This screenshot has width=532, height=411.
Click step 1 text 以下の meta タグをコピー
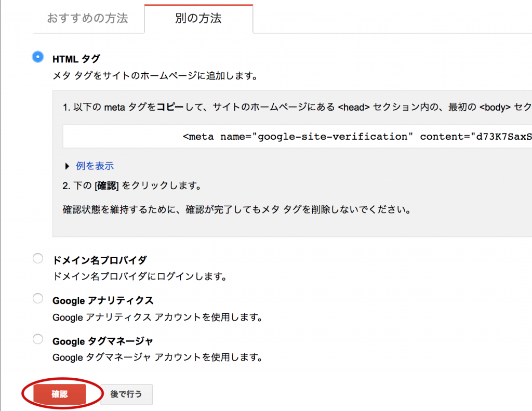123,107
